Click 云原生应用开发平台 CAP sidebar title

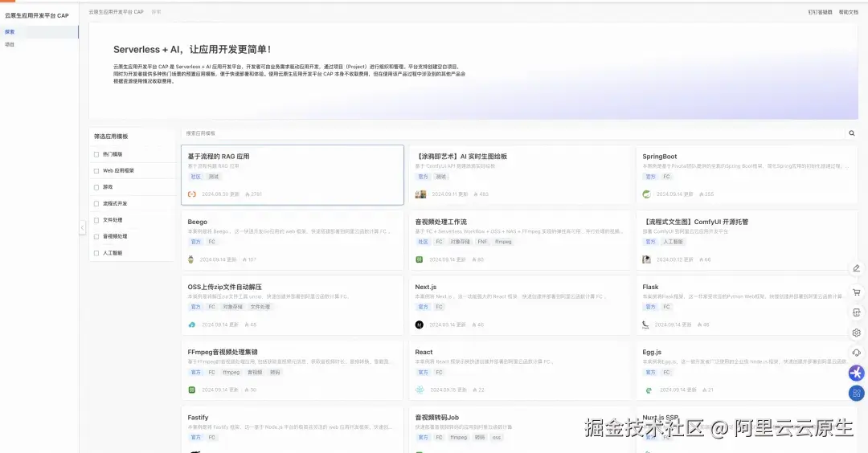(x=36, y=15)
